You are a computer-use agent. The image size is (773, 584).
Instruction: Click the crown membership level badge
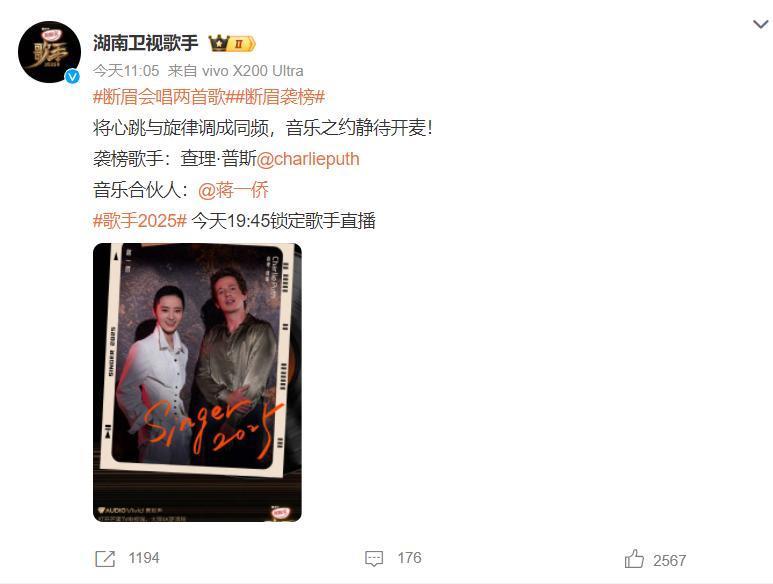point(232,43)
